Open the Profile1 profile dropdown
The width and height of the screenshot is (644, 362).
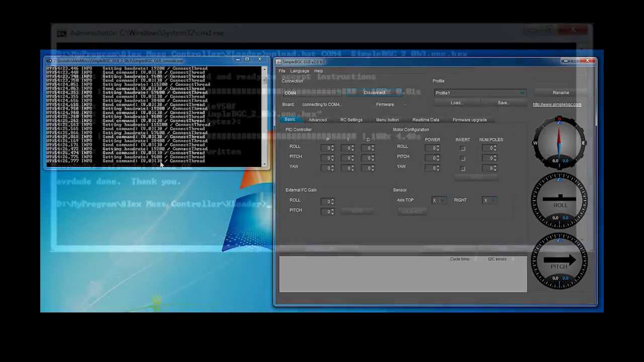(480, 93)
